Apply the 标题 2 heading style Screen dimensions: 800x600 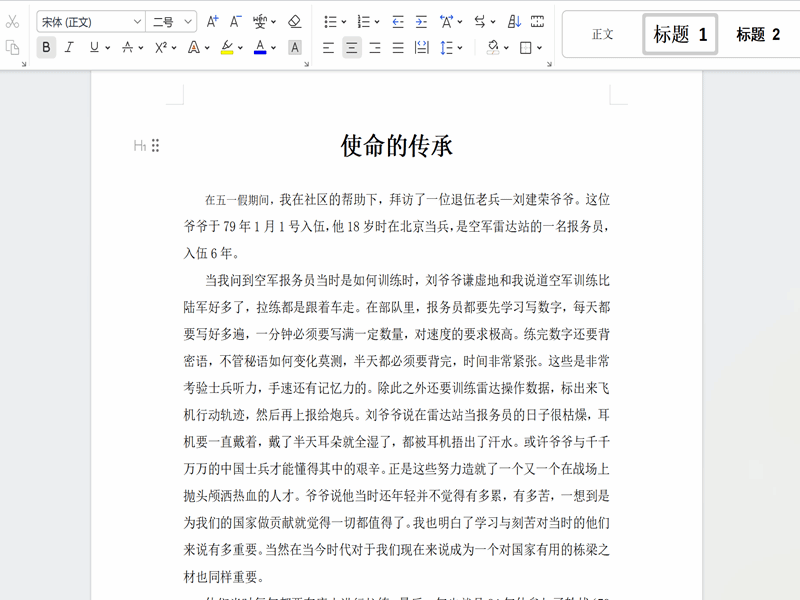pos(758,34)
